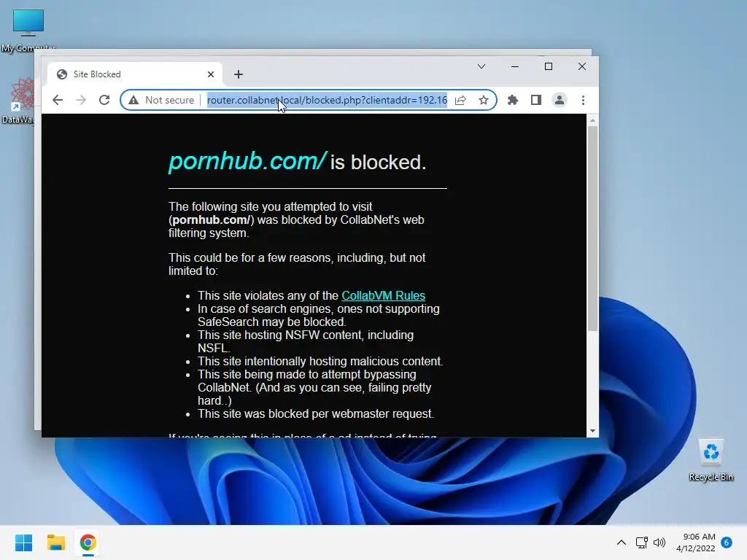
Task: Expand the tab search chevron
Action: click(x=481, y=66)
